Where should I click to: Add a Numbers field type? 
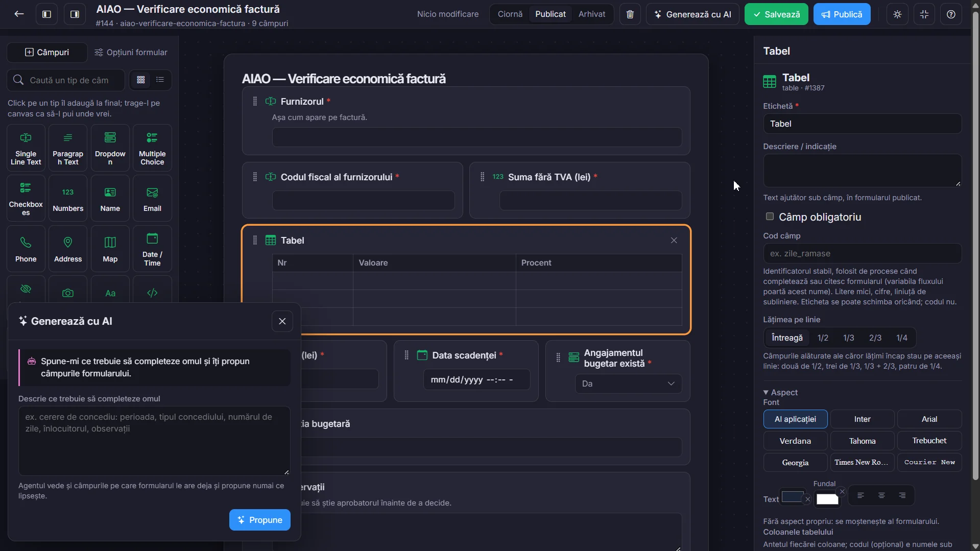click(x=68, y=198)
